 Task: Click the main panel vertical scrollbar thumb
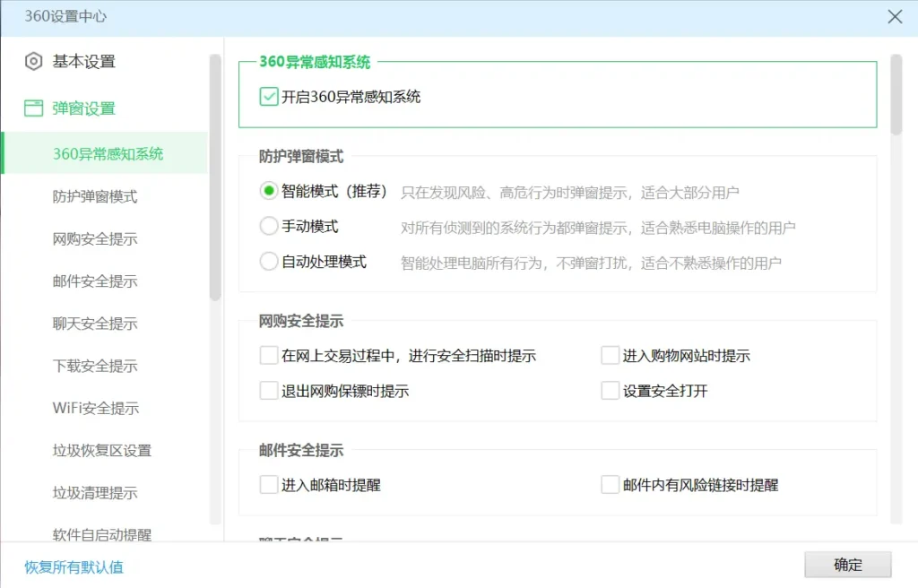coord(896,95)
